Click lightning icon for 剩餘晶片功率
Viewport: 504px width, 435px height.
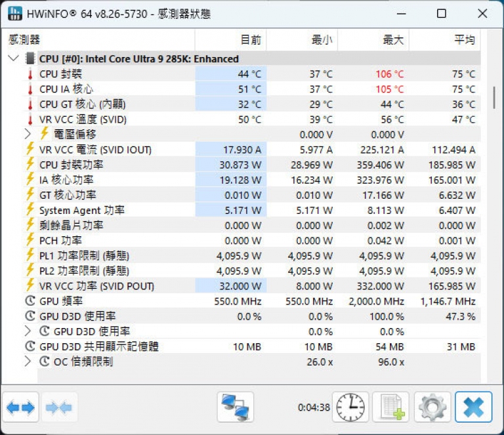[x=30, y=224]
